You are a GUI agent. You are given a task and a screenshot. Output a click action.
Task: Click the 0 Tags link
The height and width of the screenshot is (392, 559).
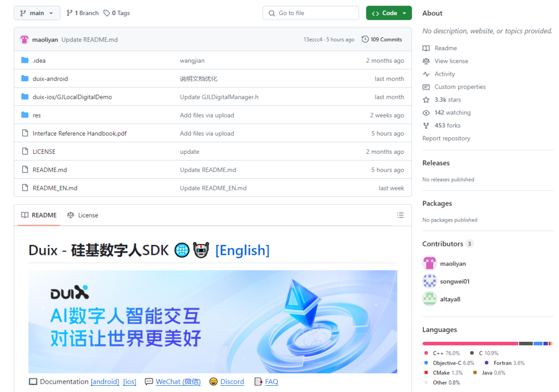pos(116,13)
